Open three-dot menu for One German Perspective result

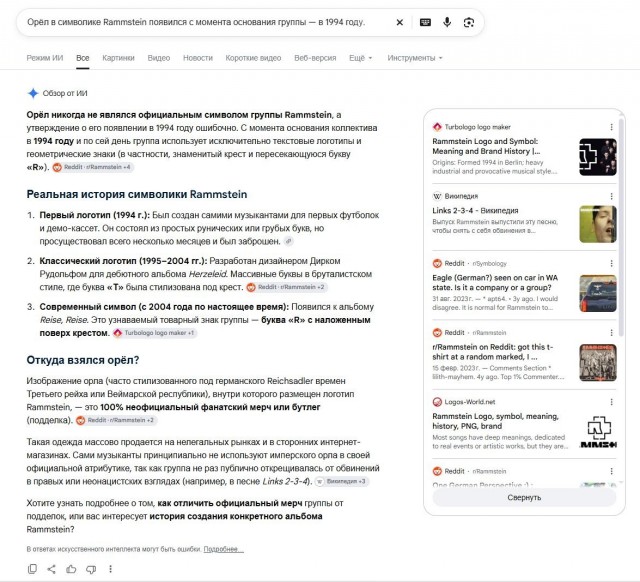611,471
